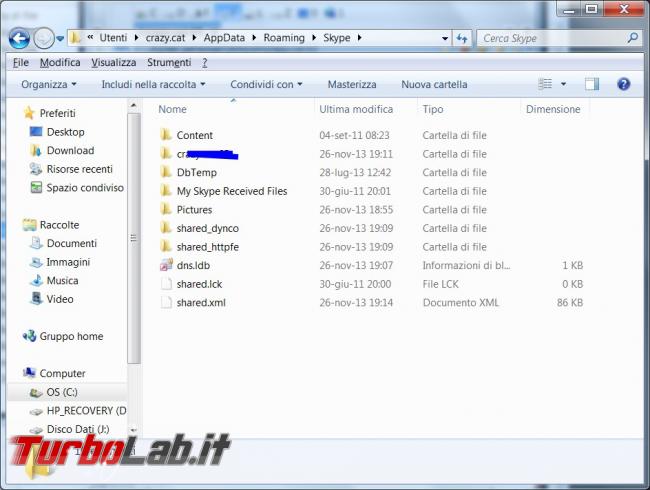
Task: Select the shared_dynco folder icon
Action: click(166, 228)
